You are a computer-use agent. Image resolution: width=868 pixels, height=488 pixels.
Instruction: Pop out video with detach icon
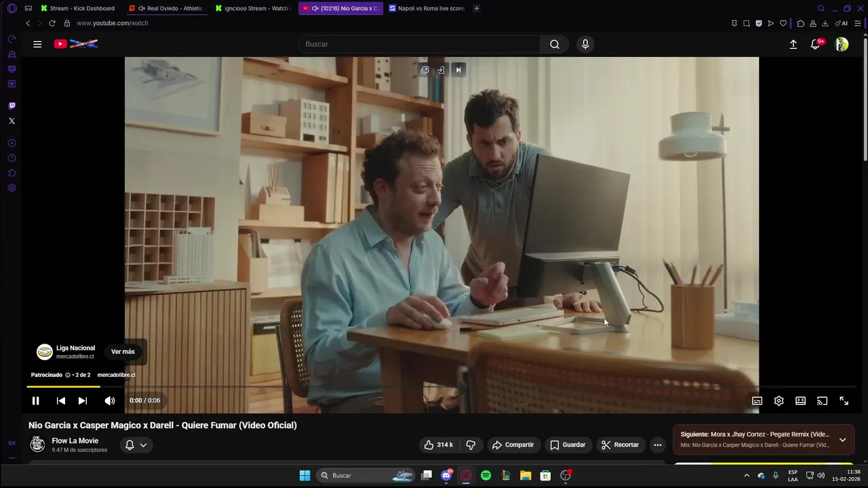click(x=425, y=70)
